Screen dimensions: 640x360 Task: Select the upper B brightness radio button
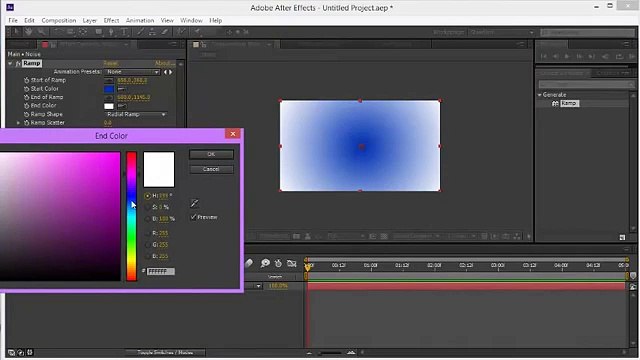click(x=148, y=219)
